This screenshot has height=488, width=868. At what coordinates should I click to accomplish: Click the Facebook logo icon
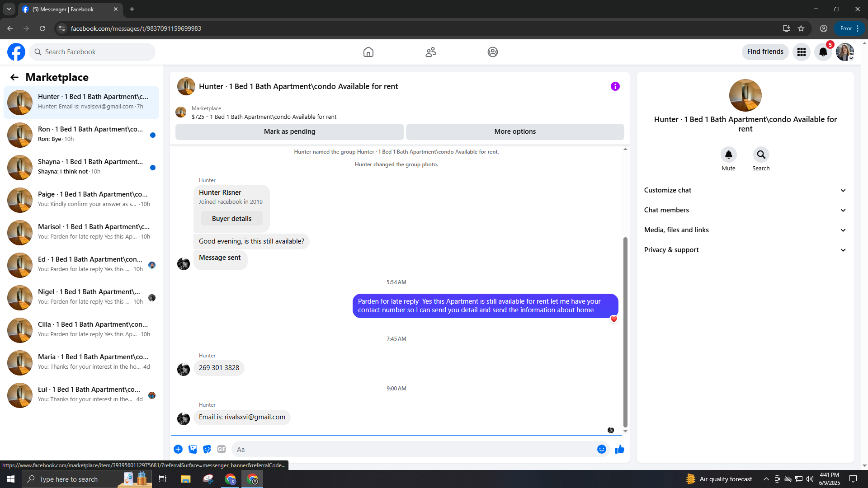point(16,52)
